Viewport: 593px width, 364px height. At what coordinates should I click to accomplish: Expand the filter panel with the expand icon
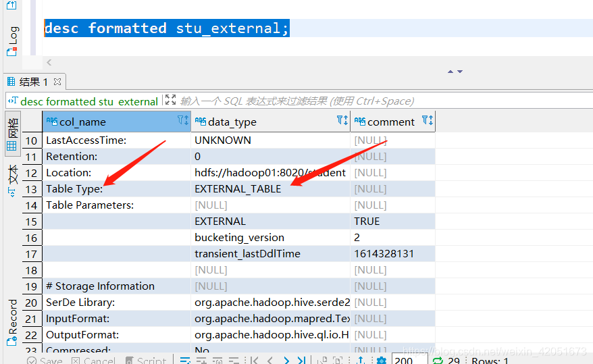tap(171, 100)
